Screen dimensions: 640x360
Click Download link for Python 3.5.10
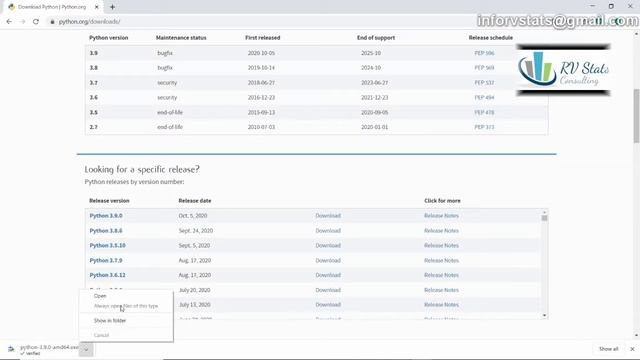click(328, 245)
